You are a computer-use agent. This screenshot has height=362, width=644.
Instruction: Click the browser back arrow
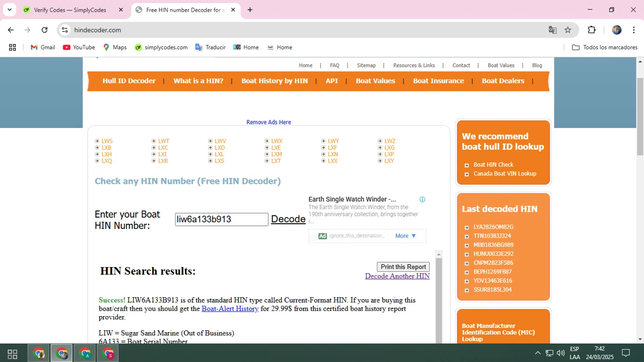tap(11, 30)
